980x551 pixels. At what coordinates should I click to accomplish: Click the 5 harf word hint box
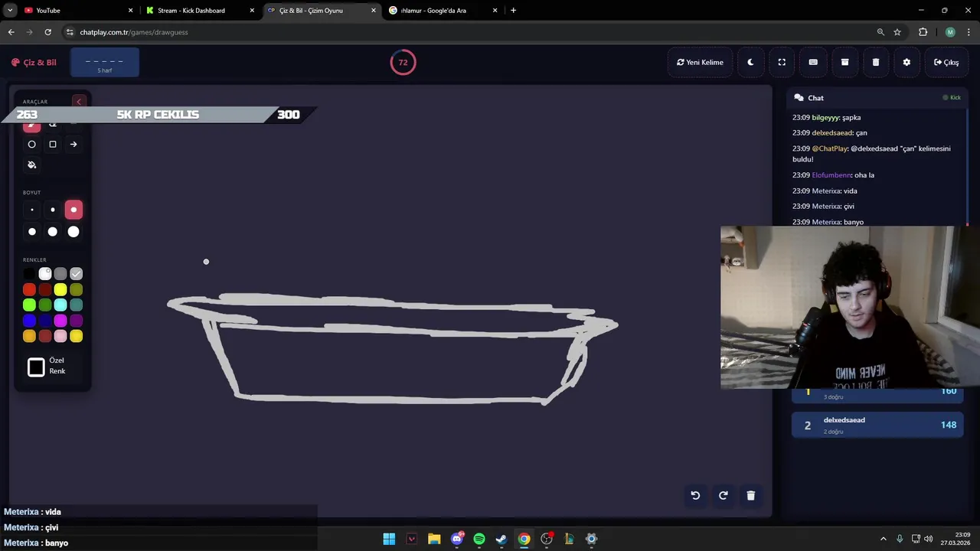click(x=105, y=62)
